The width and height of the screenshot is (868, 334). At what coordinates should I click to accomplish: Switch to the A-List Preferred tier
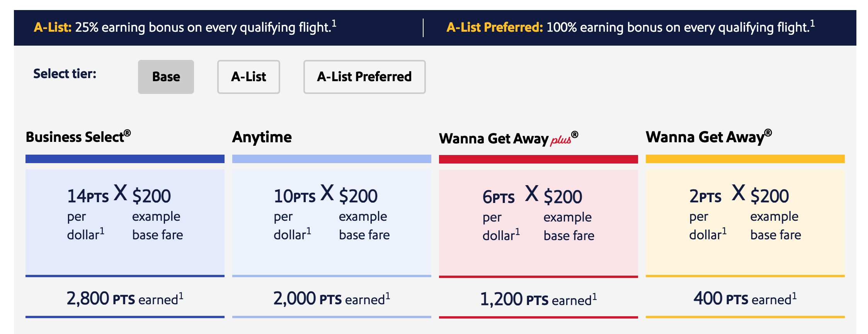(x=364, y=77)
